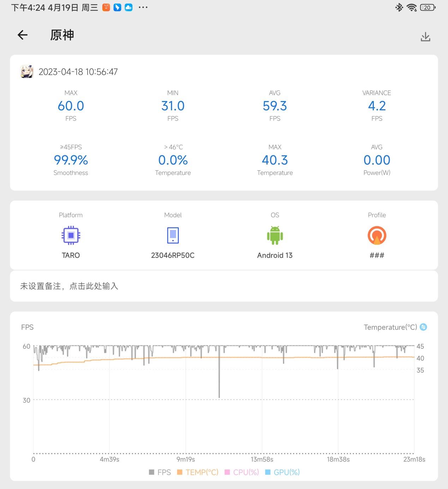Tap the AVG 59.3 FPS value
Image resolution: width=448 pixels, height=489 pixels.
275,106
